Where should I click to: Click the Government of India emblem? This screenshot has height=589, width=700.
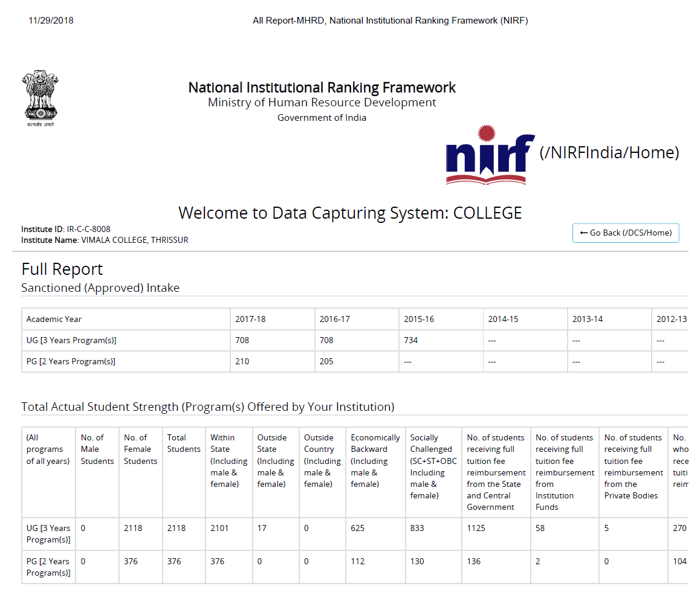pyautogui.click(x=41, y=99)
